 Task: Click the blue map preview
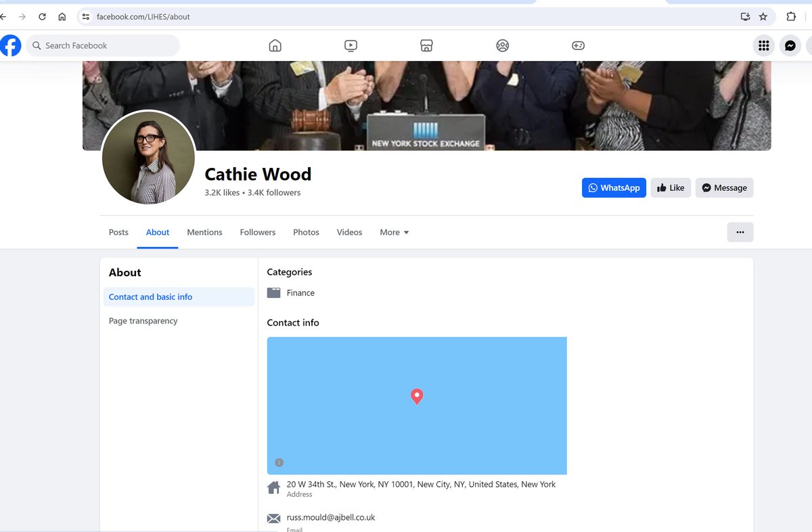[x=417, y=405]
